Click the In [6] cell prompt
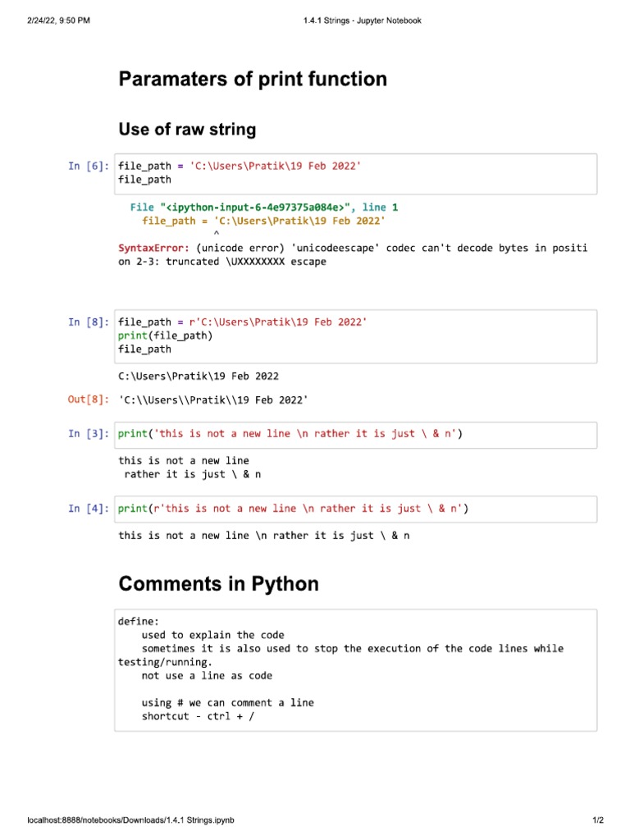Viewport: 630px width, 840px height. (89, 167)
